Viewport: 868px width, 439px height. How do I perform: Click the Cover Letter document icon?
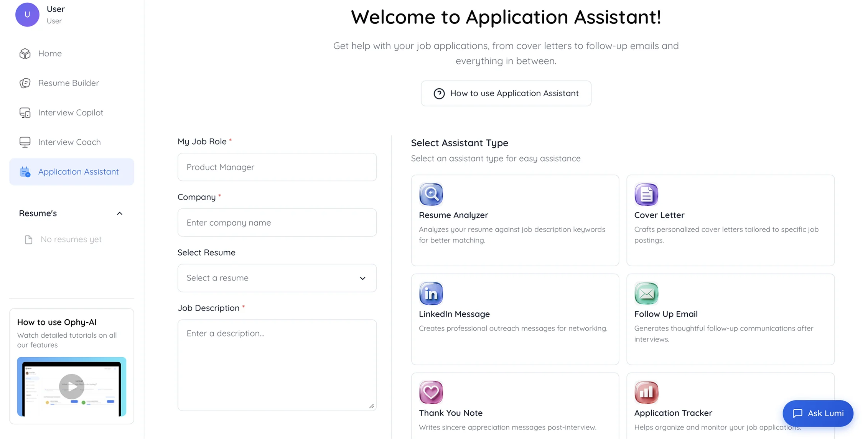click(x=646, y=194)
